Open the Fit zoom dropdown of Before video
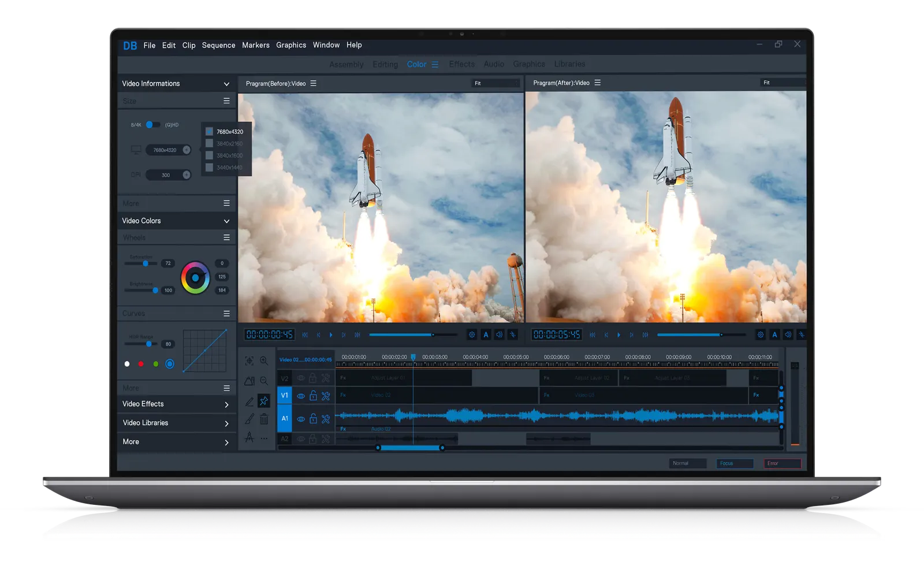Screen dimensions: 924x569 pos(496,83)
